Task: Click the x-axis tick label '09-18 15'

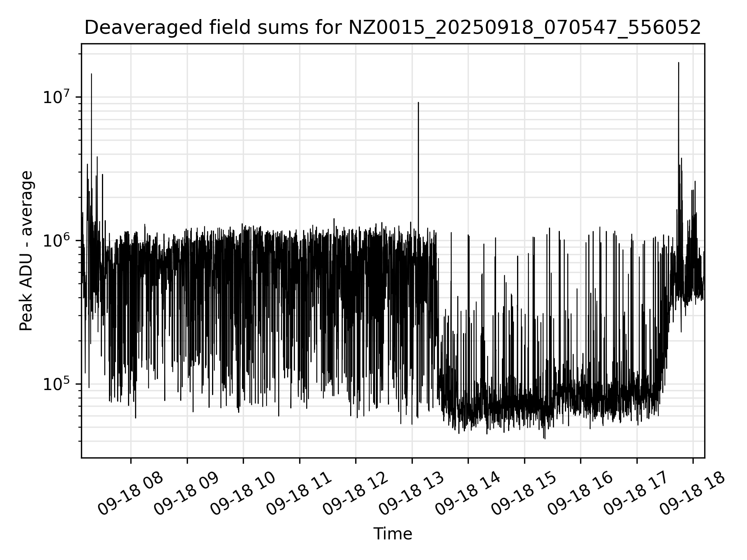Action: (x=524, y=493)
